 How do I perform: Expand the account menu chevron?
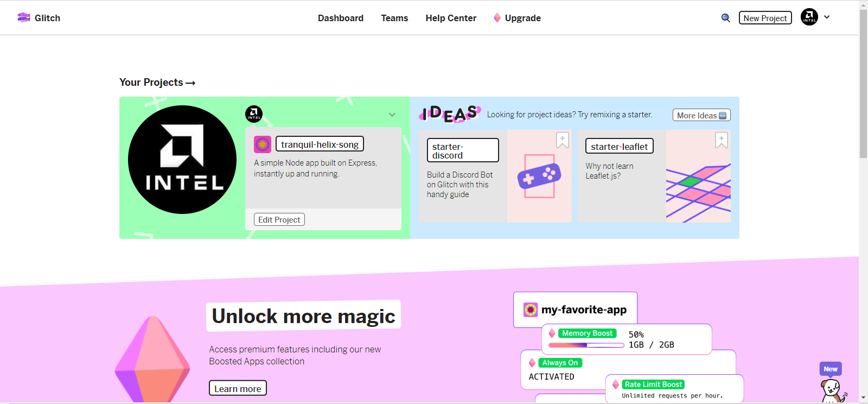(827, 17)
